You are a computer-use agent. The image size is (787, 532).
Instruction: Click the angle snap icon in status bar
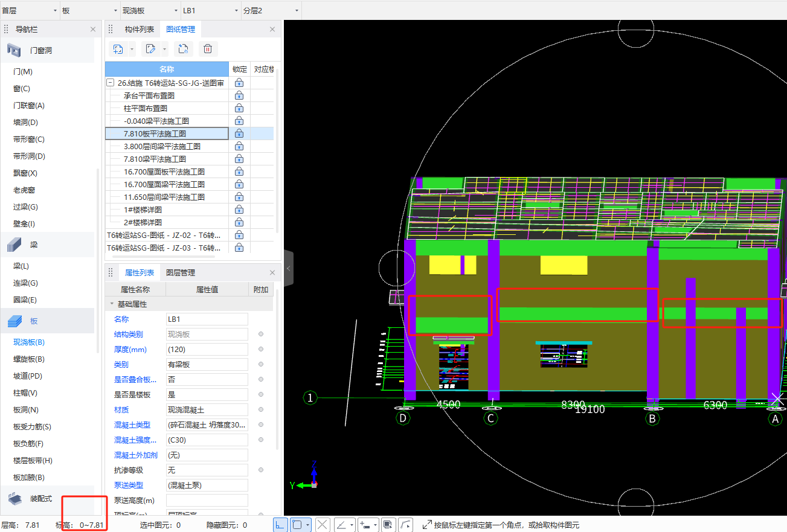pyautogui.click(x=340, y=525)
